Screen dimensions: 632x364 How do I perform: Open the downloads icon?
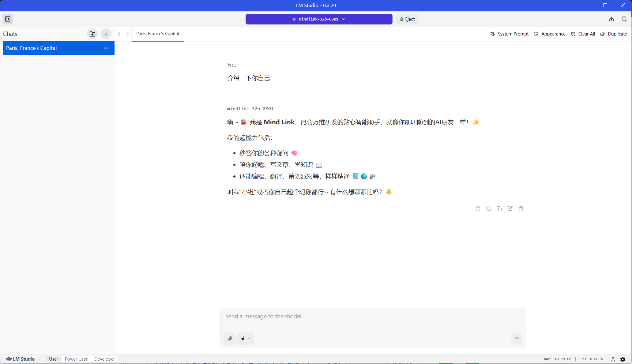[x=611, y=19]
